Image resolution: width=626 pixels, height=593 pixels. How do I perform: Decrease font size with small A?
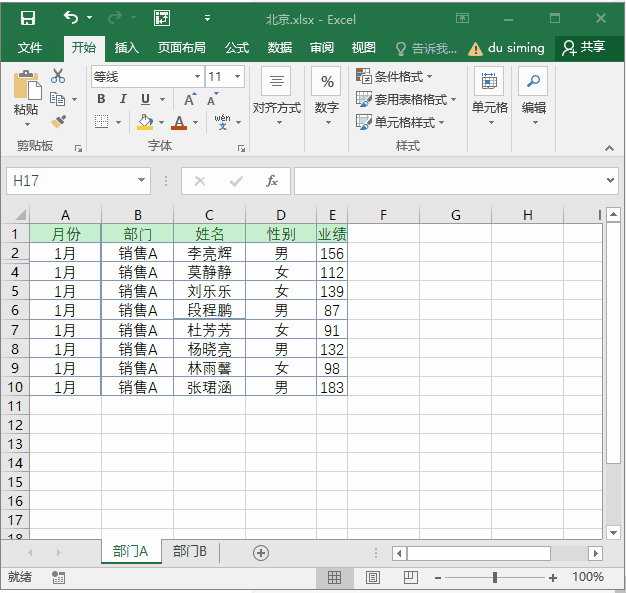click(x=212, y=99)
